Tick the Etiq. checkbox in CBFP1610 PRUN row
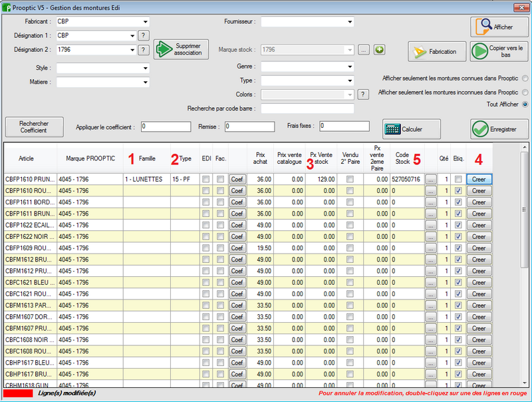This screenshot has height=402, width=532. click(458, 179)
